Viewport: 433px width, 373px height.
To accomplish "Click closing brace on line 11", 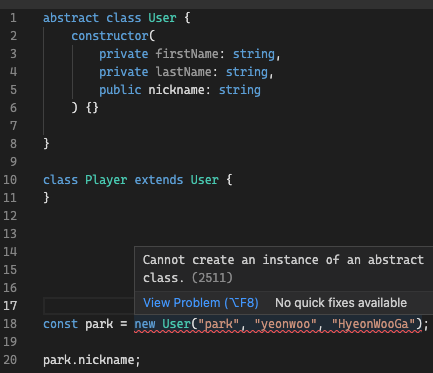I will tap(46, 198).
